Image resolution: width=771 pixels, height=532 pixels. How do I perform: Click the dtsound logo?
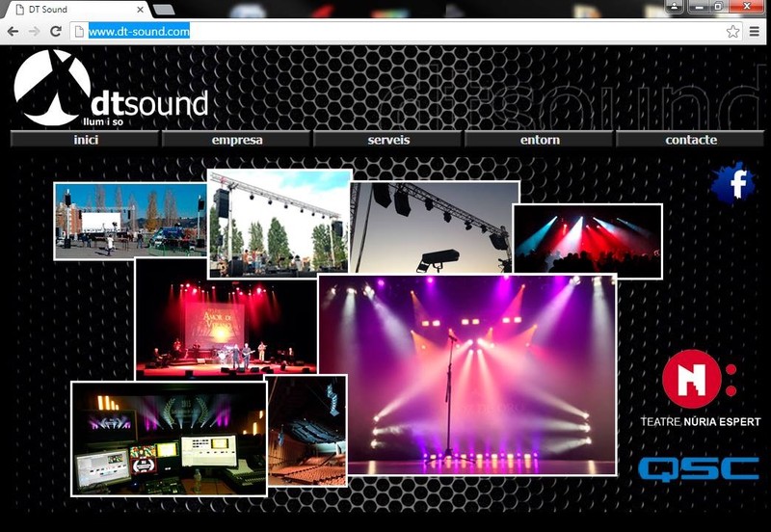(111, 90)
